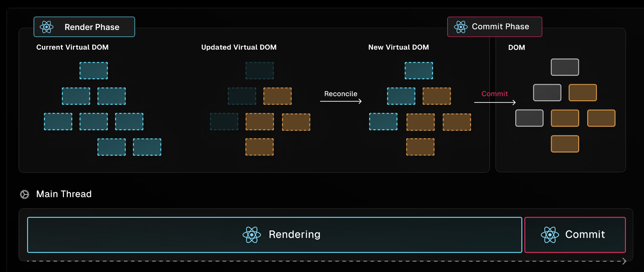The height and width of the screenshot is (272, 644).
Task: Click the "Current Virtual DOM" heading
Action: [72, 47]
